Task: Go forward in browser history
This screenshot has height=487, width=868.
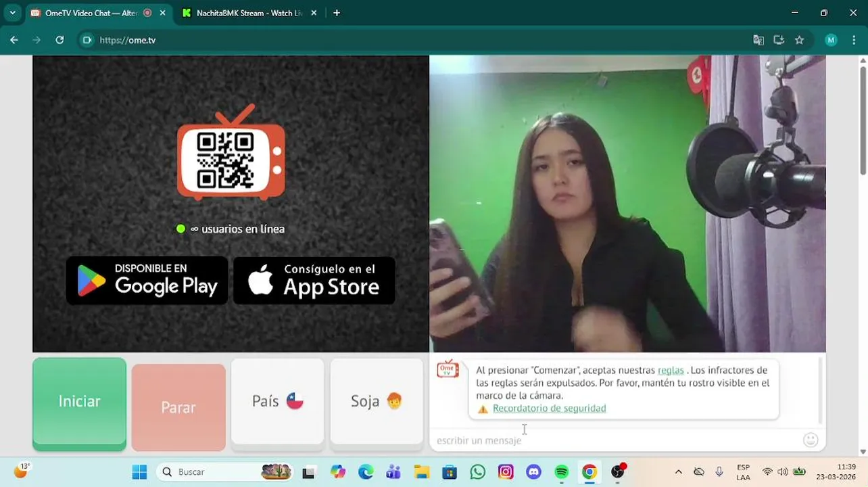Action: tap(37, 40)
